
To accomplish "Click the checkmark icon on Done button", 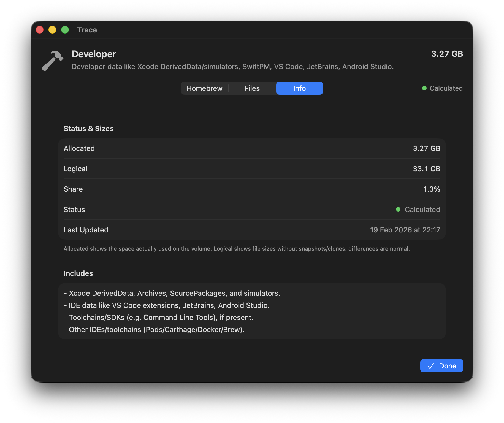I will 431,366.
